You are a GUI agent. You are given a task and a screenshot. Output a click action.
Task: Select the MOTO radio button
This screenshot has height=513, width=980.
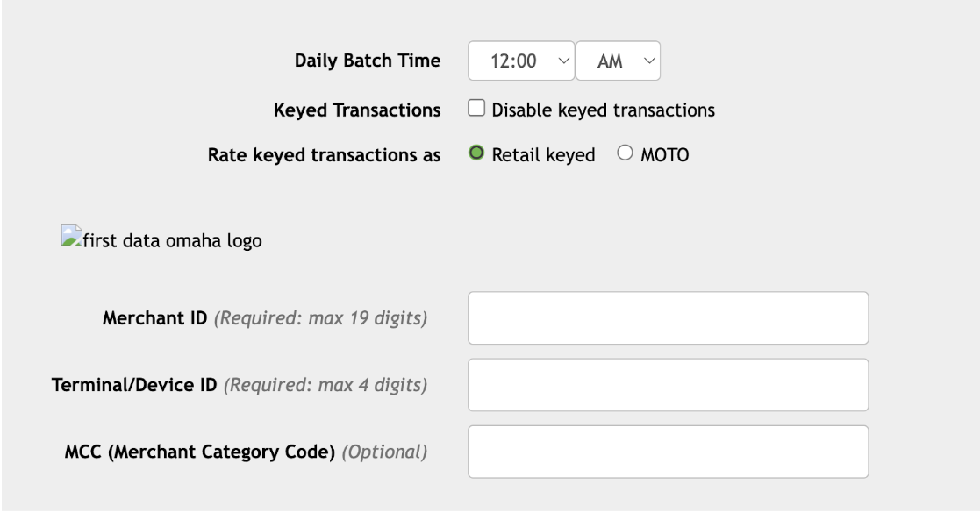pos(625,153)
